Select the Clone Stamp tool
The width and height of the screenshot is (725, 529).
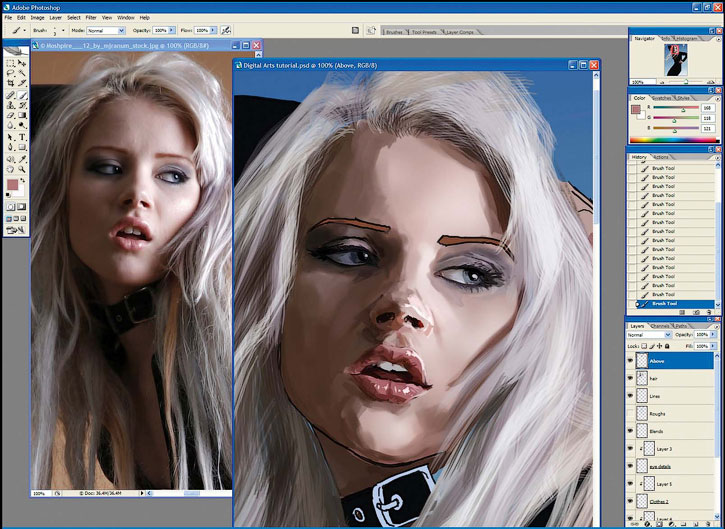(10, 105)
